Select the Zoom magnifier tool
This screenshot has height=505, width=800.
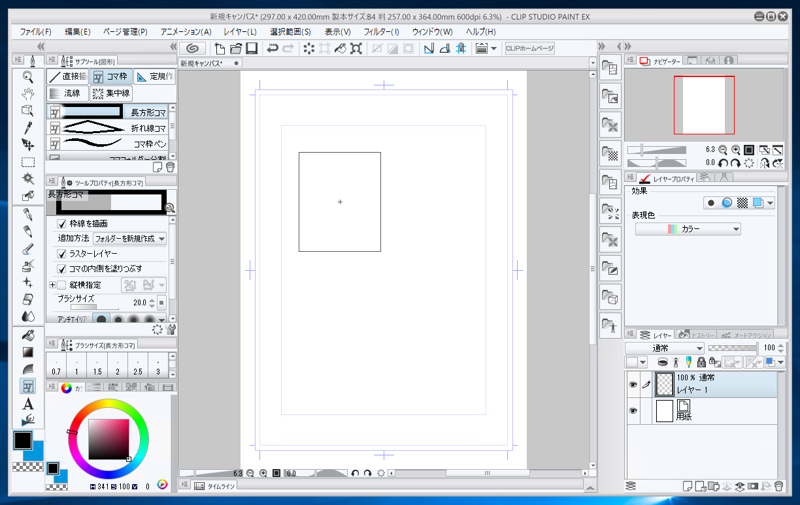pos(28,78)
